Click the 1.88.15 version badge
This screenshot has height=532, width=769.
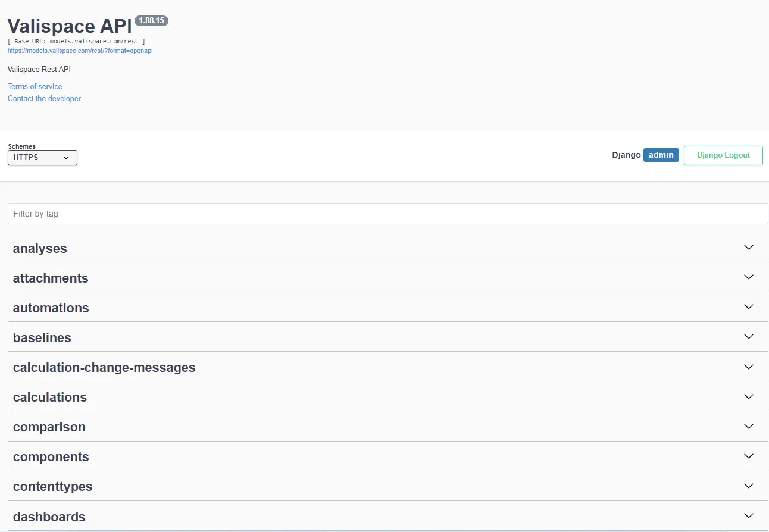(152, 20)
